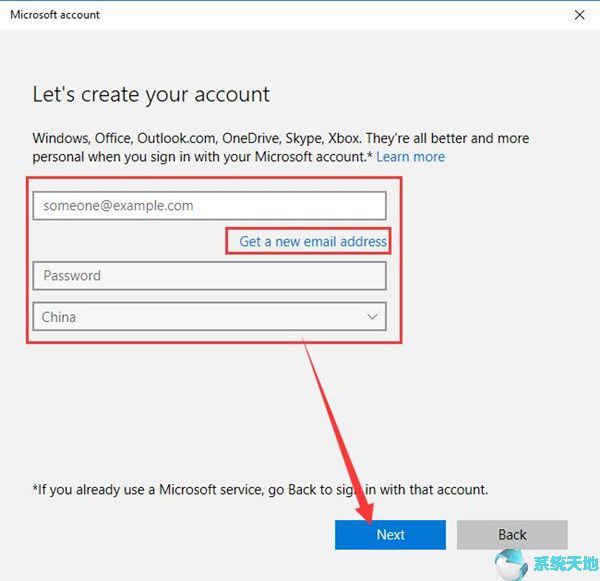Close the Microsoft account window
The height and width of the screenshot is (581, 600).
pyautogui.click(x=579, y=15)
